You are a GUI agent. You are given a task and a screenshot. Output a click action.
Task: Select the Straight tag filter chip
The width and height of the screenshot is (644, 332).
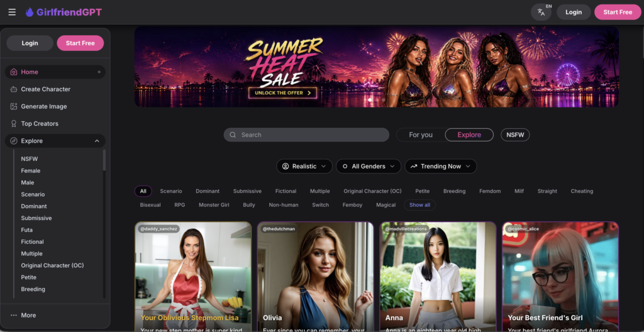tap(547, 191)
